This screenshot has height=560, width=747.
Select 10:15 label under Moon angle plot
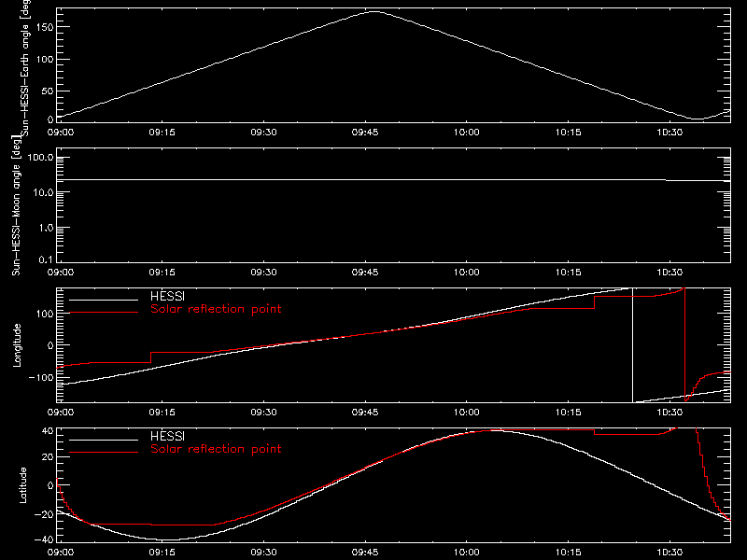568,272
